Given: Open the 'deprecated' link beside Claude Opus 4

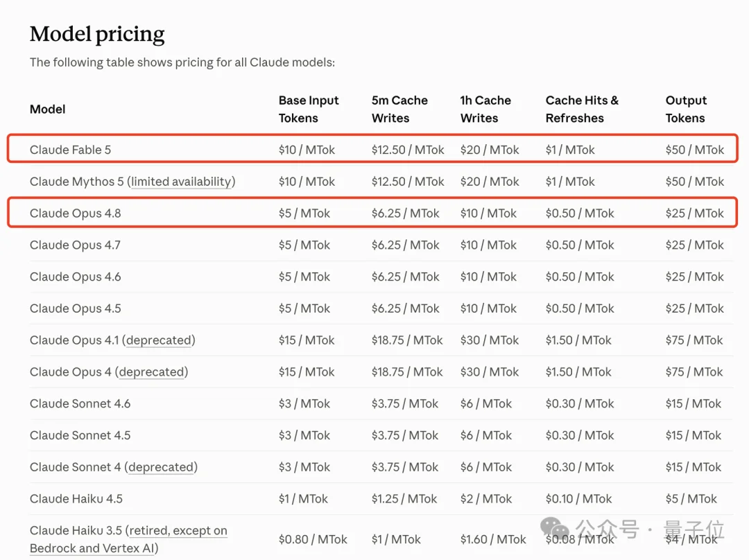Looking at the screenshot, I should tap(151, 372).
